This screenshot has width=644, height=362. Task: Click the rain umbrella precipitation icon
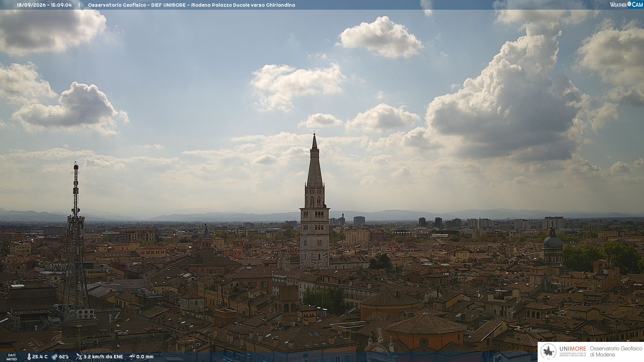point(132,357)
